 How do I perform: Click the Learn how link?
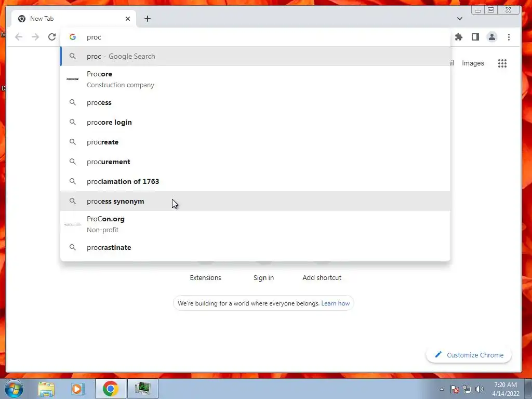point(335,303)
